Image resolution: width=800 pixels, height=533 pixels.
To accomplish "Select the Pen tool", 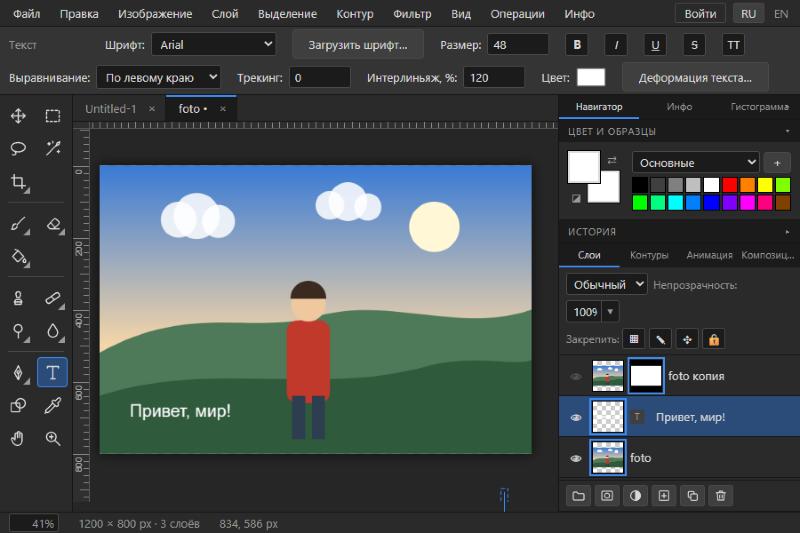I will [x=18, y=372].
